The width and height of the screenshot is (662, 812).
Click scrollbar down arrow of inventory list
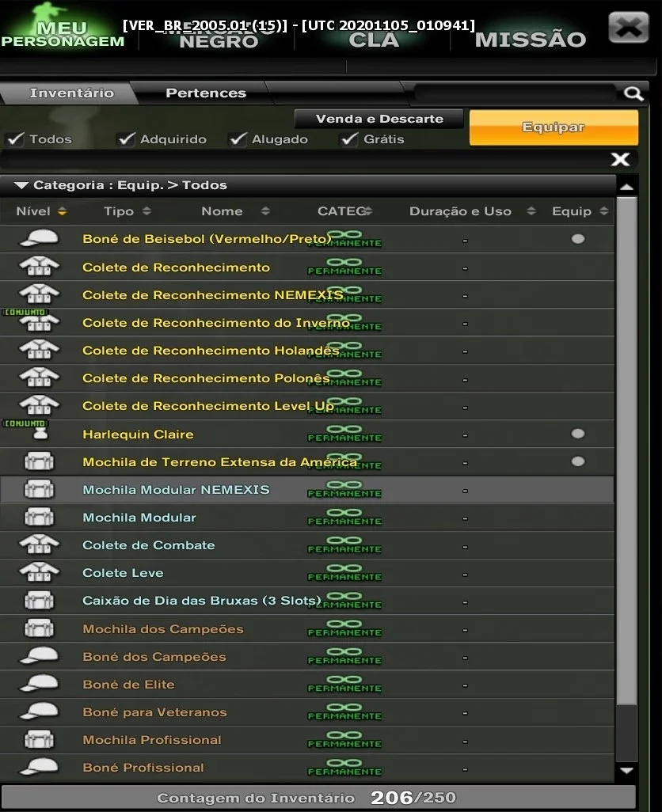coord(627,771)
